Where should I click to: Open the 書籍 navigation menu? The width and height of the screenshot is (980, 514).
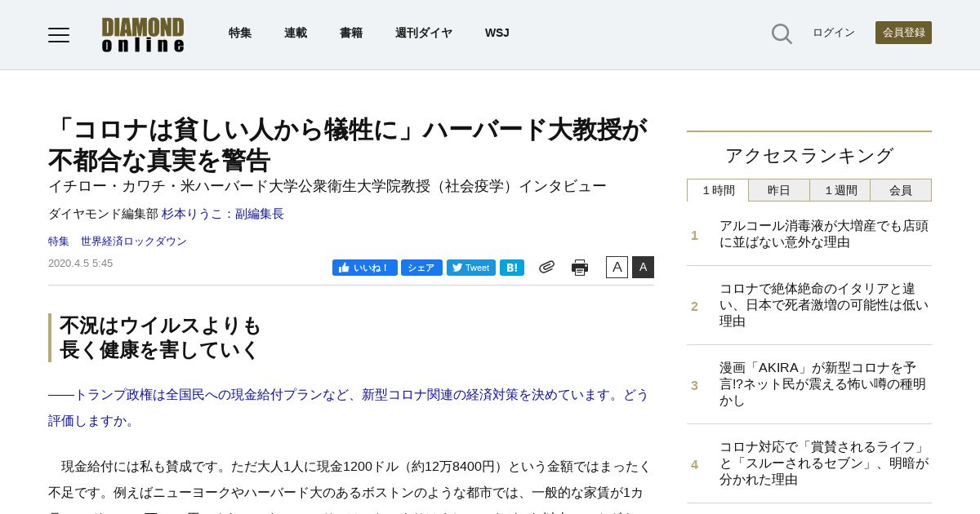pos(351,33)
